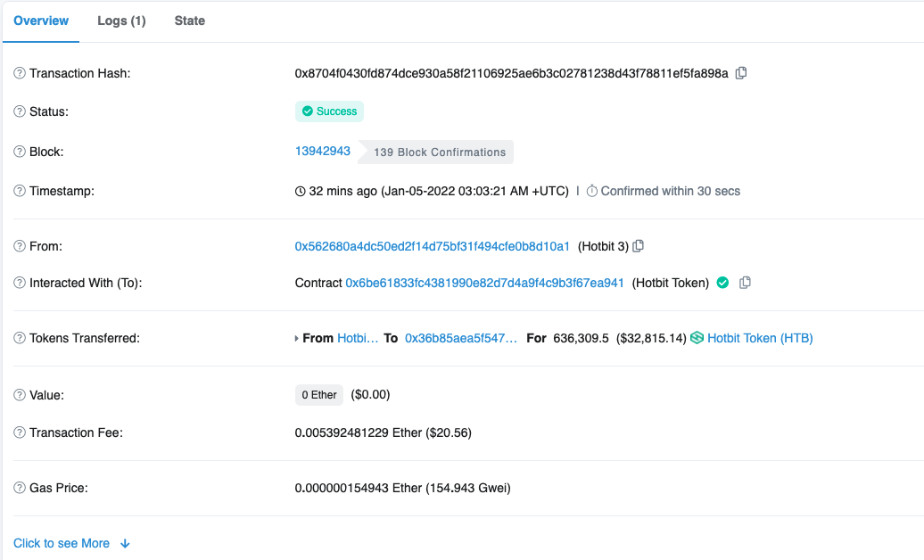The height and width of the screenshot is (560, 924).
Task: Click the help icon beside Status
Action: tap(20, 111)
